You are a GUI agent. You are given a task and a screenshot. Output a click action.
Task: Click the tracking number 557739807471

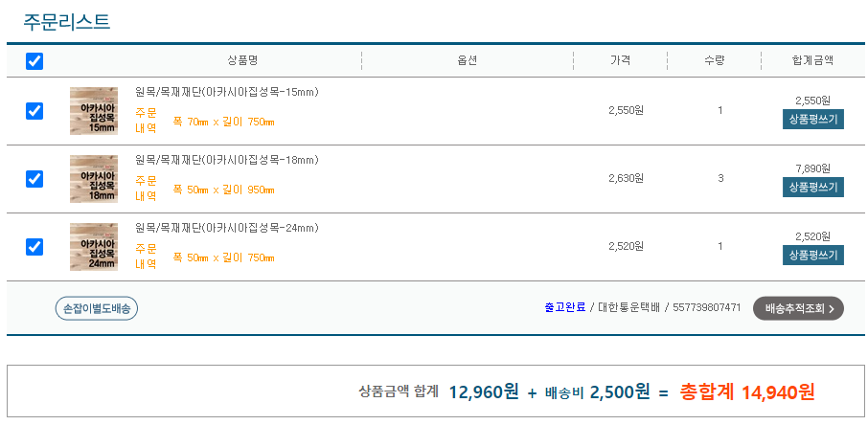coord(706,307)
